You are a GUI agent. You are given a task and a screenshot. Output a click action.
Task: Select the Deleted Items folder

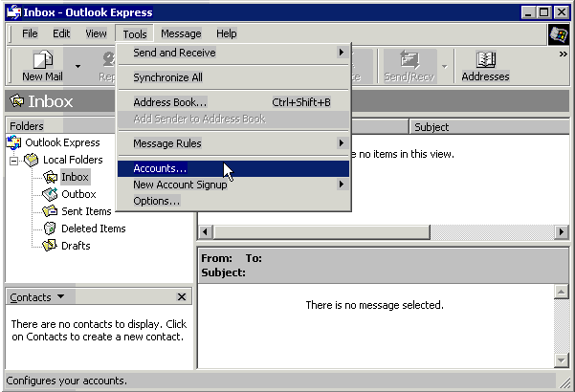tap(93, 229)
